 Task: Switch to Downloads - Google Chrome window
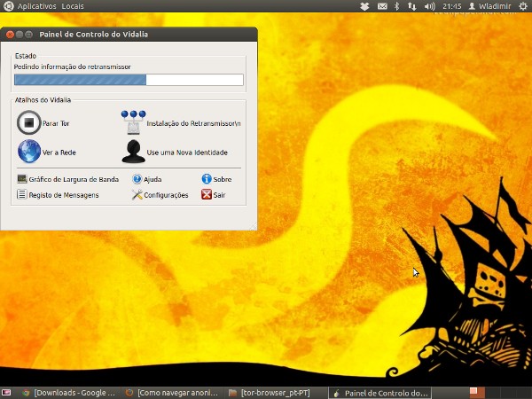(x=68, y=393)
